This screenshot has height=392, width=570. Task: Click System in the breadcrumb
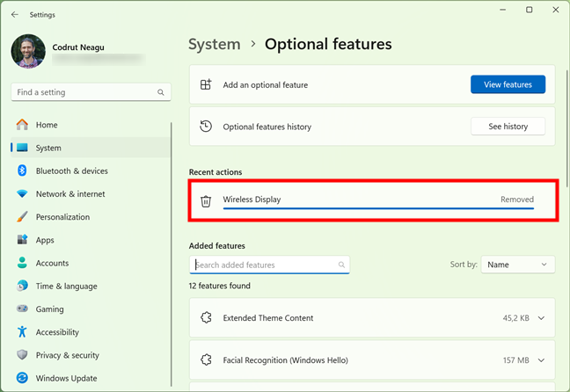(214, 44)
